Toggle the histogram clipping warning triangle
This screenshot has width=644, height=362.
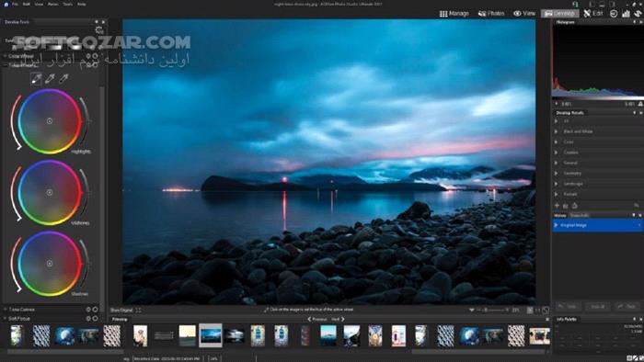pos(640,104)
